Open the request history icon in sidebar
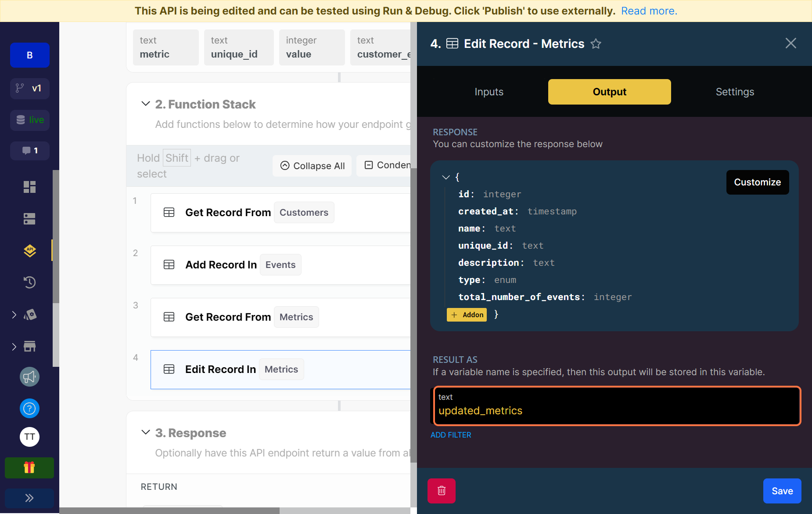The height and width of the screenshot is (514, 812). (29, 282)
